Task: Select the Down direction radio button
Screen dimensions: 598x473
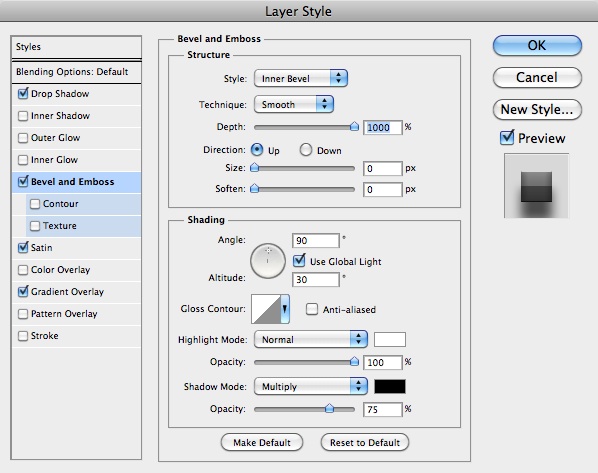Action: (306, 150)
